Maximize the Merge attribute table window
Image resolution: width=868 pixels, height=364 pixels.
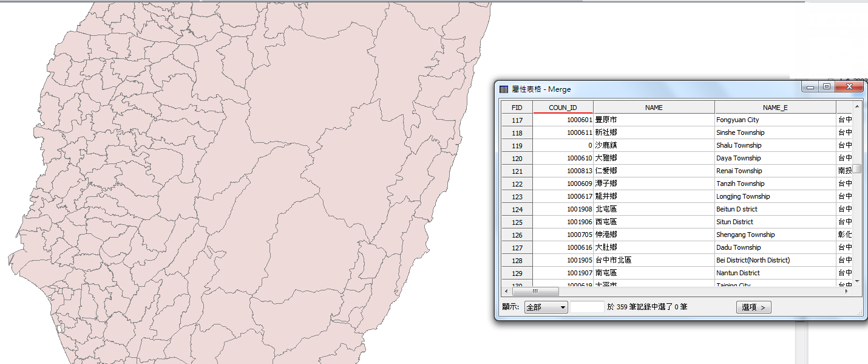click(826, 88)
